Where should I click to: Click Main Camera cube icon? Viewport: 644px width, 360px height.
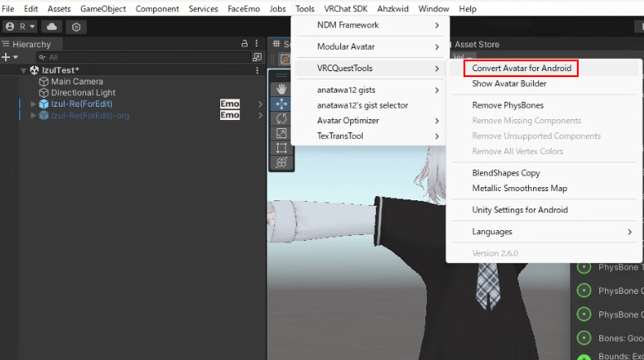tap(44, 82)
